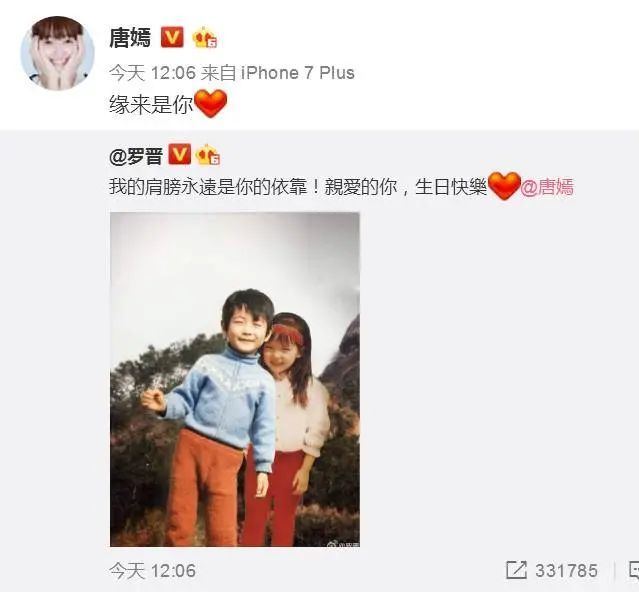Click the repost arrow icon

coord(516,570)
